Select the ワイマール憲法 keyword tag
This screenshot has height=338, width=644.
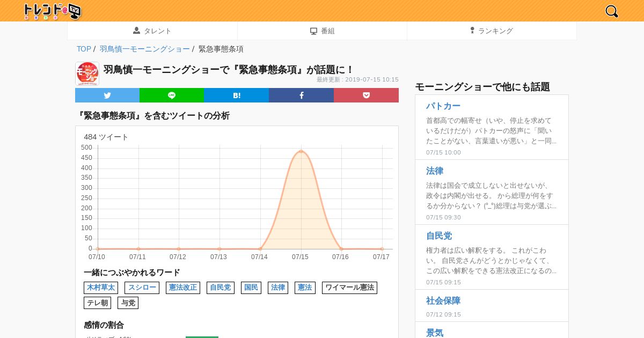click(x=349, y=288)
